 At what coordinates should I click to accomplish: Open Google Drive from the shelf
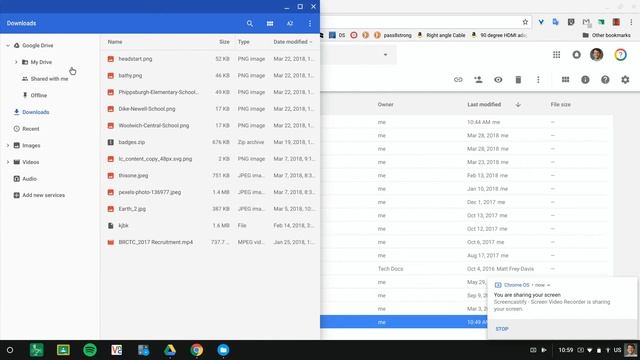[x=170, y=350]
